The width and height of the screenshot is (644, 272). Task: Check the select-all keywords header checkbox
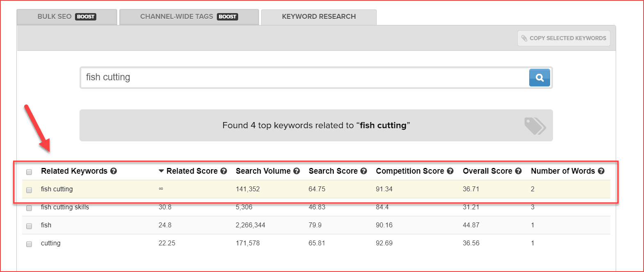coord(29,172)
